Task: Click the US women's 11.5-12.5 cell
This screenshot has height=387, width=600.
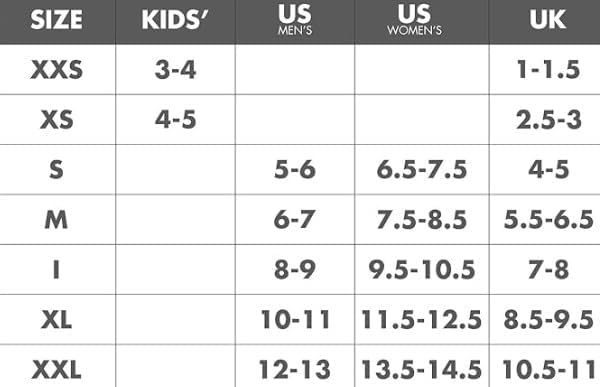Action: (421, 320)
